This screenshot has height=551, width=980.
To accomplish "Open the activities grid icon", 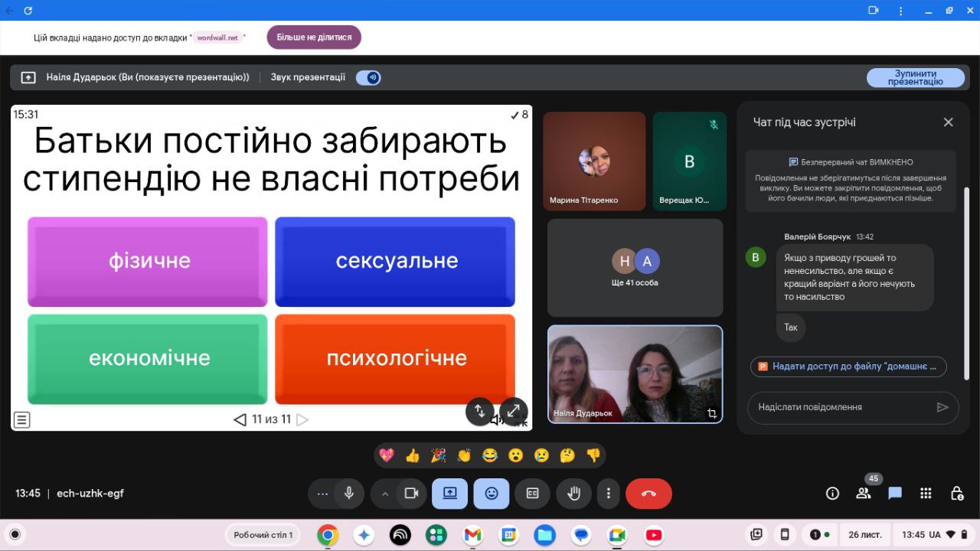I will point(926,494).
